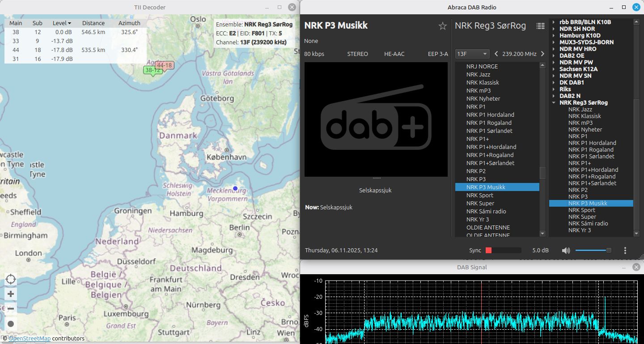The image size is (644, 344).
Task: Sort transmitter table by Level column
Action: 62,23
